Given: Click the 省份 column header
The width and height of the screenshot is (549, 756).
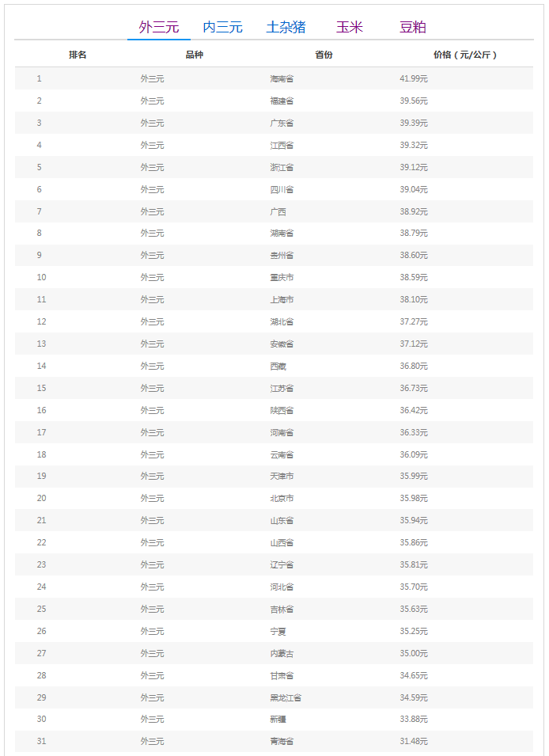Looking at the screenshot, I should 324,55.
